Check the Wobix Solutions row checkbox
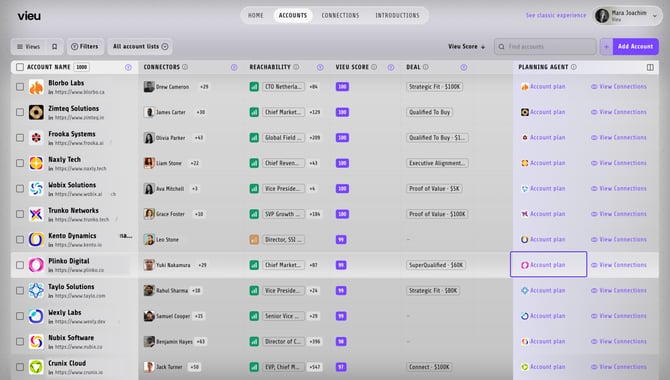This screenshot has height=380, width=670. (x=20, y=189)
